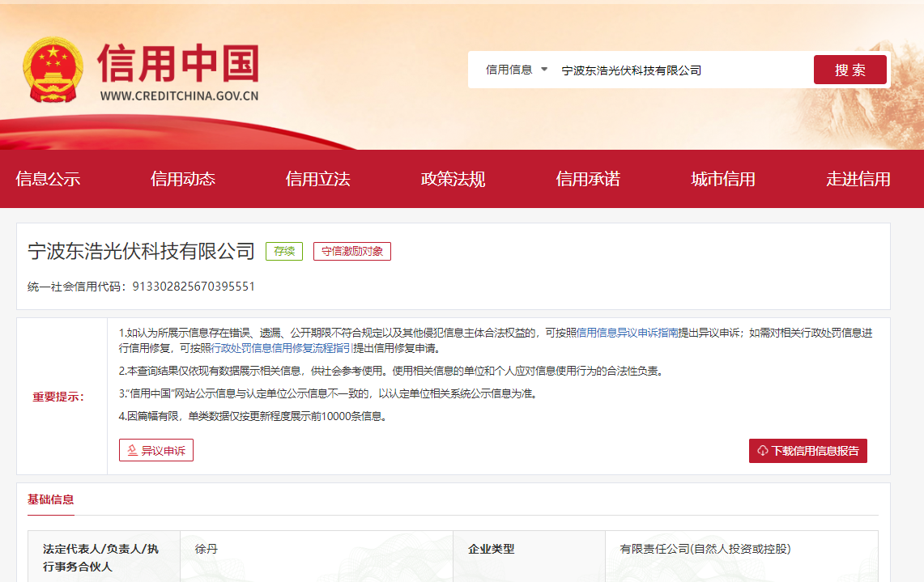
Task: Click the green 存续 status tag
Action: click(x=284, y=252)
